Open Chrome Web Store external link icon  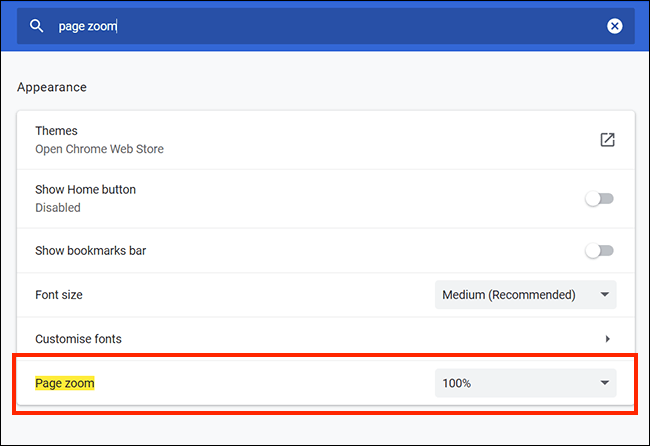coord(607,140)
